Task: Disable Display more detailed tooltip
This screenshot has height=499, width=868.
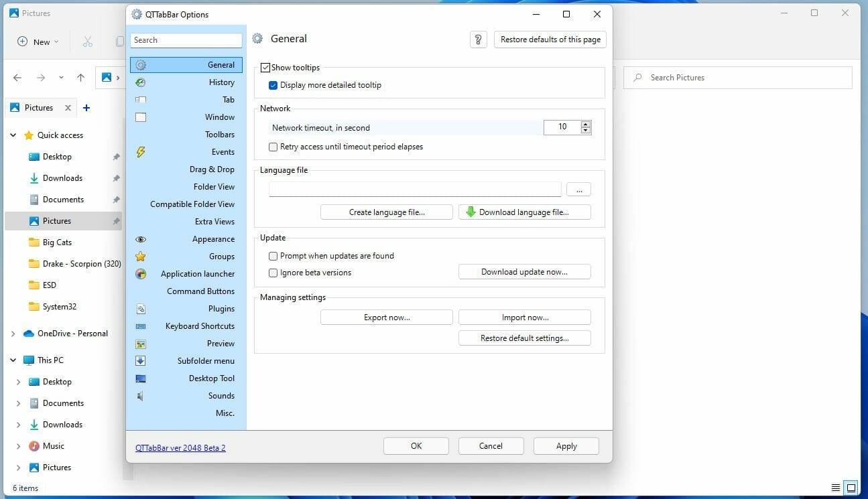Action: point(273,85)
